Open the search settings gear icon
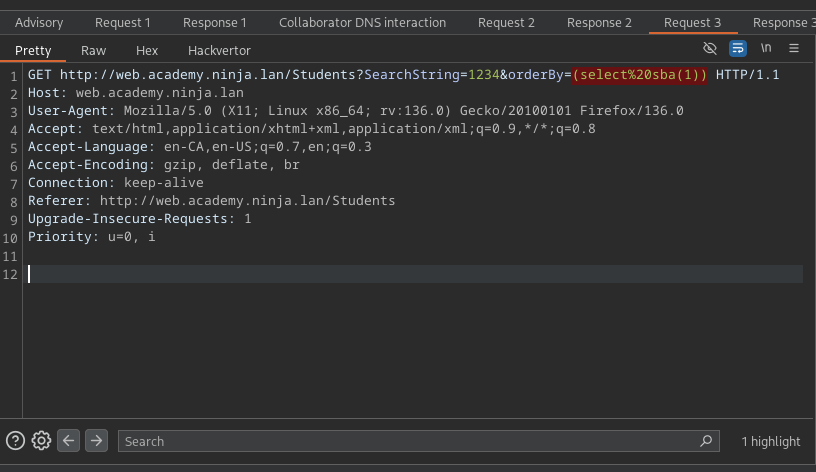 pos(41,441)
